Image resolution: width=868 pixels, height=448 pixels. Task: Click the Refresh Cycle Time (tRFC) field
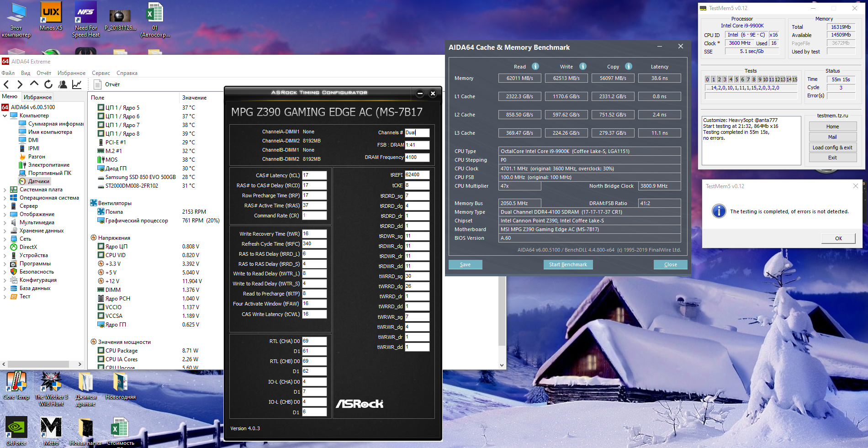pos(314,244)
